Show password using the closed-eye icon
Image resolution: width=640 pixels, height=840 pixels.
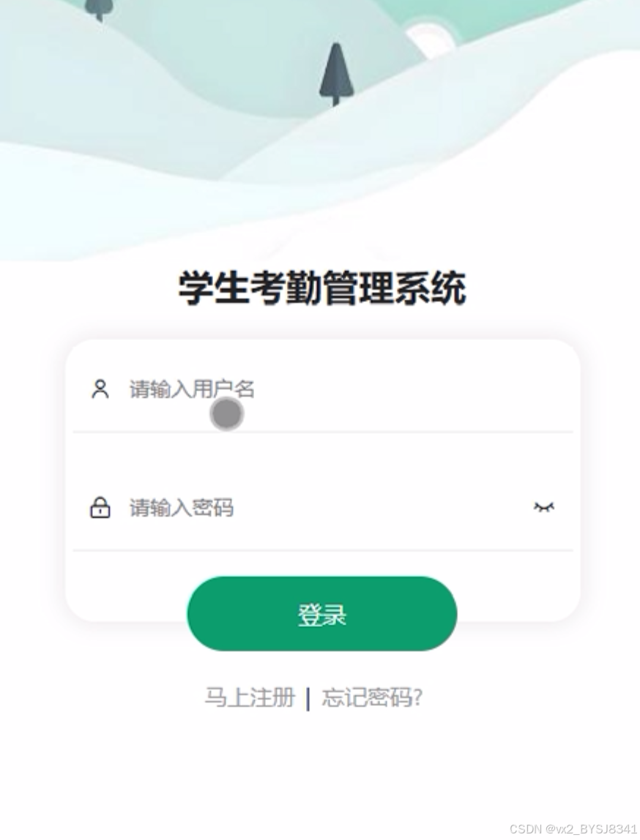coord(543,507)
